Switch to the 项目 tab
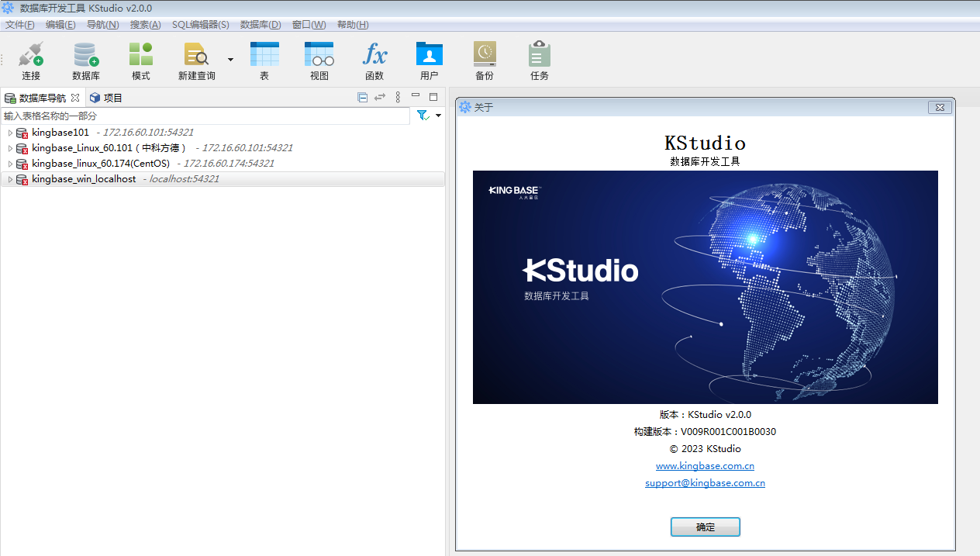Image resolution: width=980 pixels, height=556 pixels. click(x=106, y=98)
